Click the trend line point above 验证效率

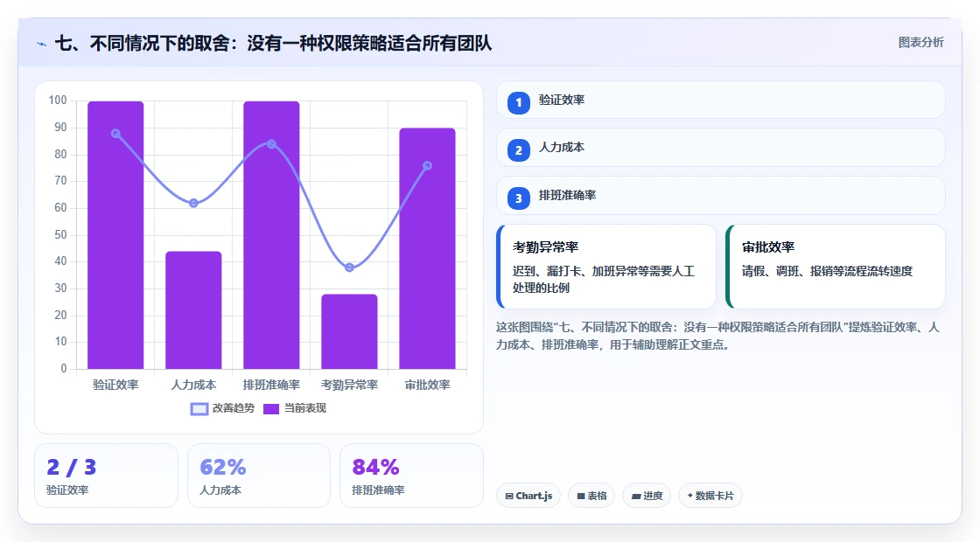pos(115,134)
